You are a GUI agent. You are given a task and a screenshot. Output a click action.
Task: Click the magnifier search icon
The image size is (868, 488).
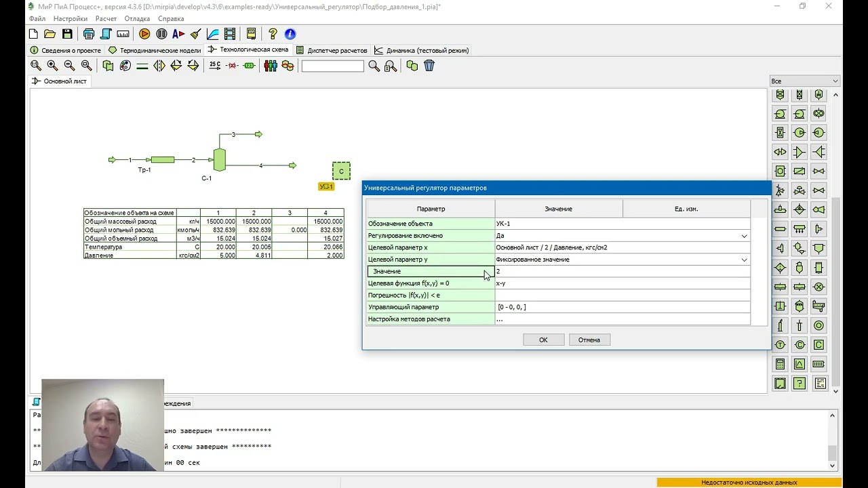[x=374, y=66]
